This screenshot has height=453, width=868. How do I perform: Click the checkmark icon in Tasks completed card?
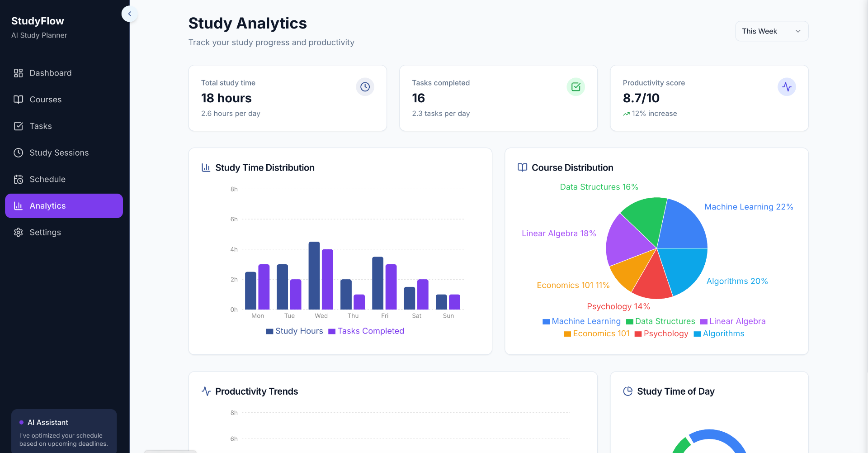(576, 87)
